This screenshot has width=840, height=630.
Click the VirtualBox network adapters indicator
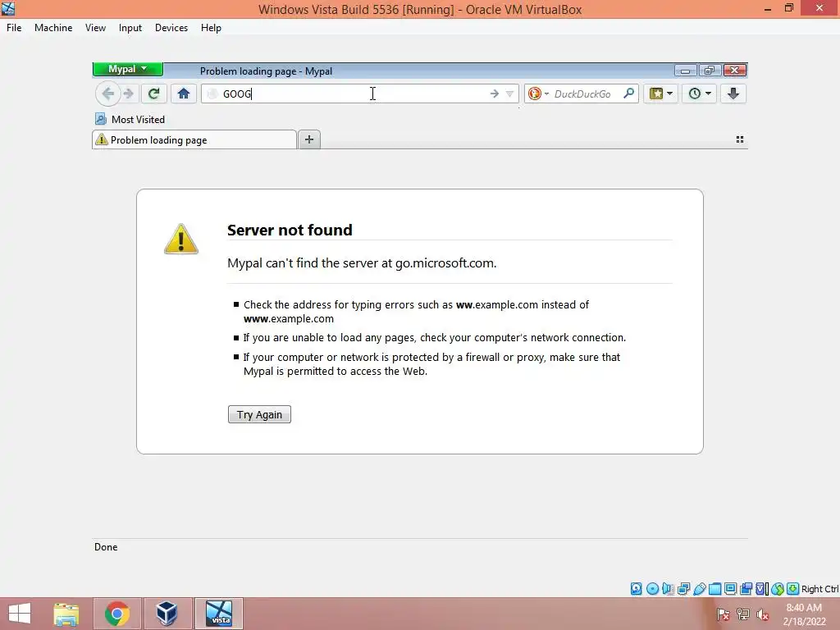click(x=683, y=589)
